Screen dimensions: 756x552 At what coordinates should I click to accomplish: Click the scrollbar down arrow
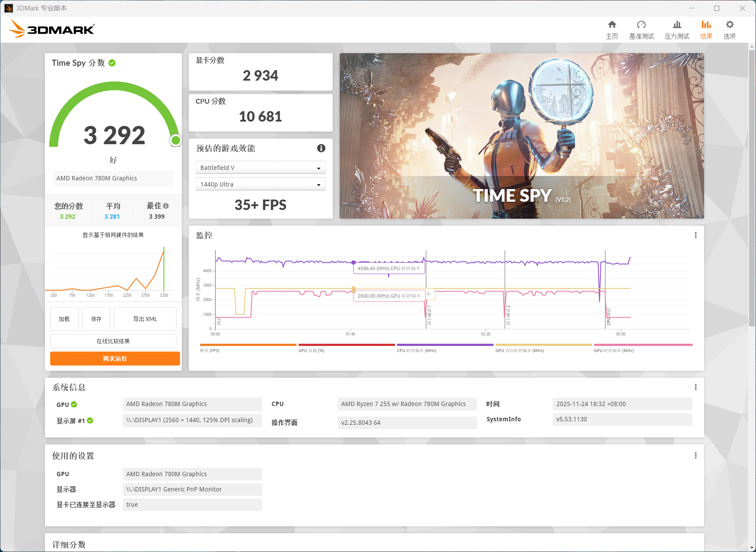coord(752,548)
